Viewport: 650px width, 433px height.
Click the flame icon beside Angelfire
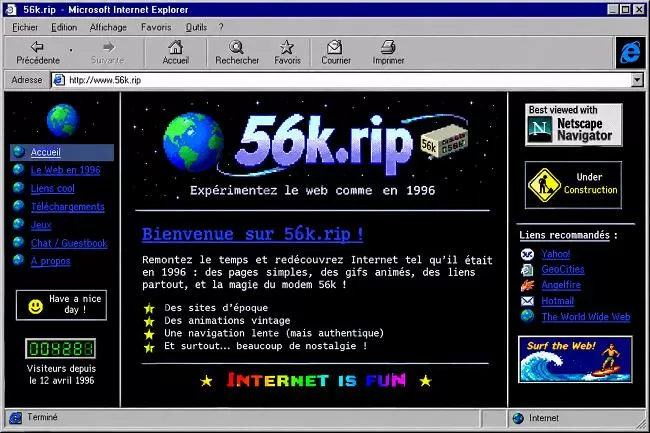click(527, 285)
